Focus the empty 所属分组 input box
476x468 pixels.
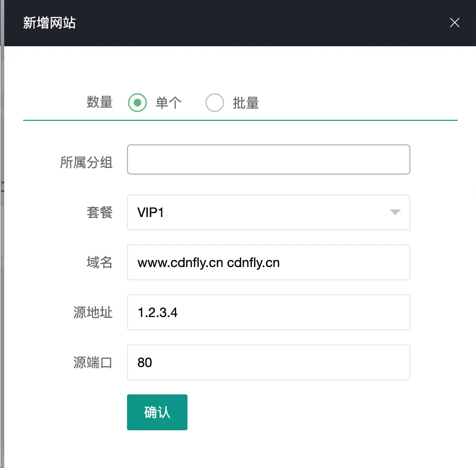(268, 159)
